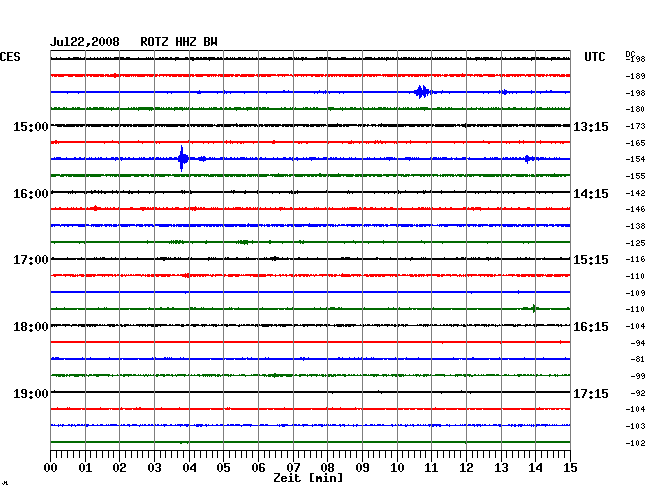
Task: Click the blue burst near minute 11
Action: click(x=422, y=92)
